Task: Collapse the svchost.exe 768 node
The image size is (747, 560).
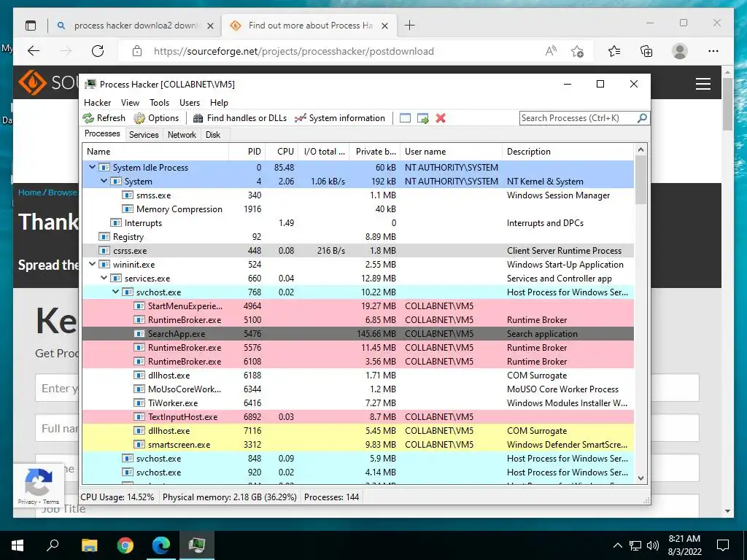Action: click(x=115, y=292)
